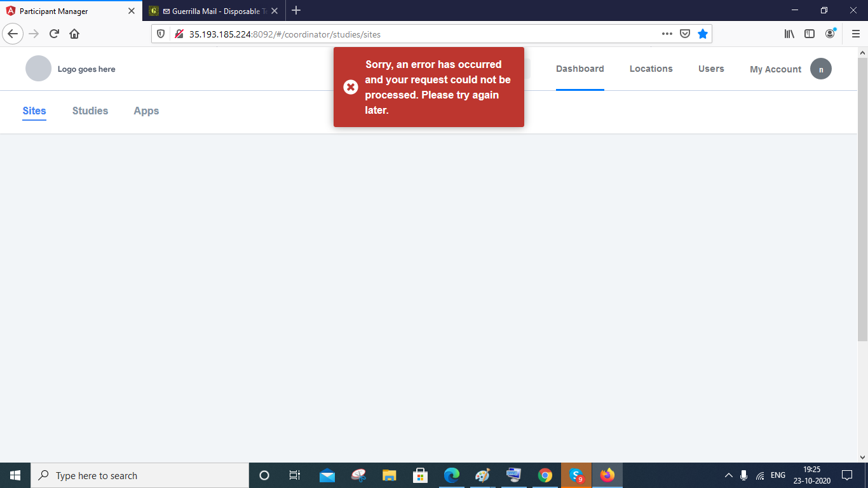Screen dimensions: 868x488
Task: Open the page actions three-dots menu
Action: tap(667, 34)
